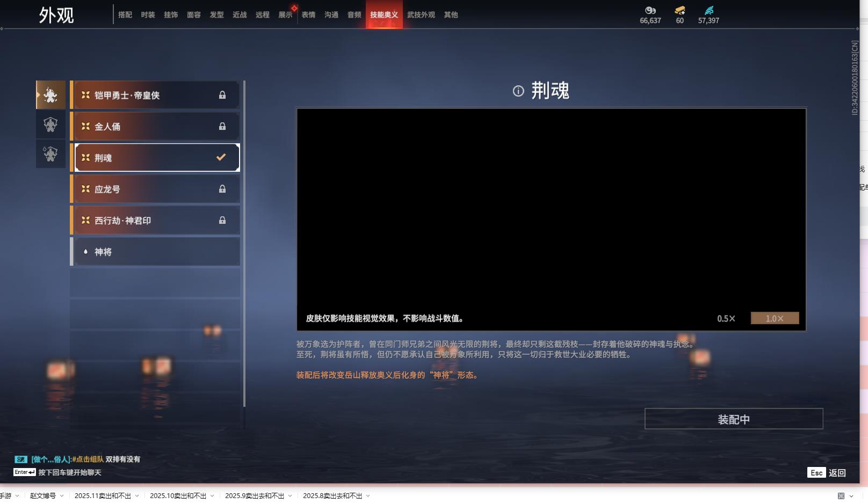This screenshot has width=868, height=504.
Task: Open the 音频 tab
Action: tap(355, 15)
